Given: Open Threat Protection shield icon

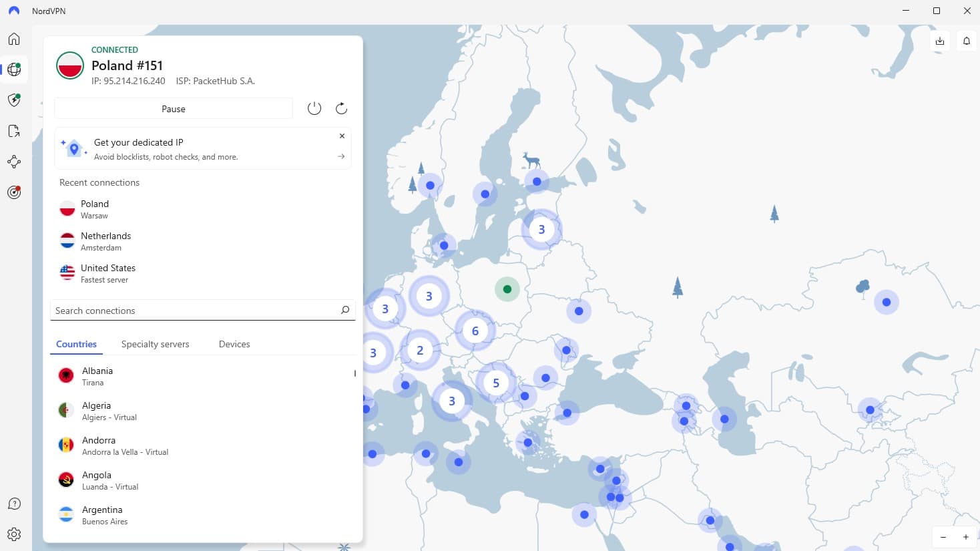Looking at the screenshot, I should tap(14, 100).
